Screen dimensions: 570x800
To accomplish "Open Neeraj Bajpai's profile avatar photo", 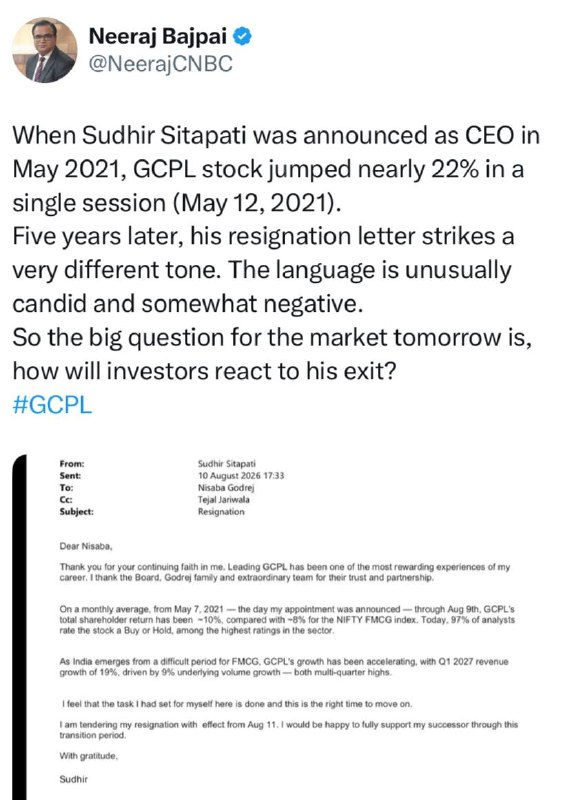I will [x=45, y=50].
